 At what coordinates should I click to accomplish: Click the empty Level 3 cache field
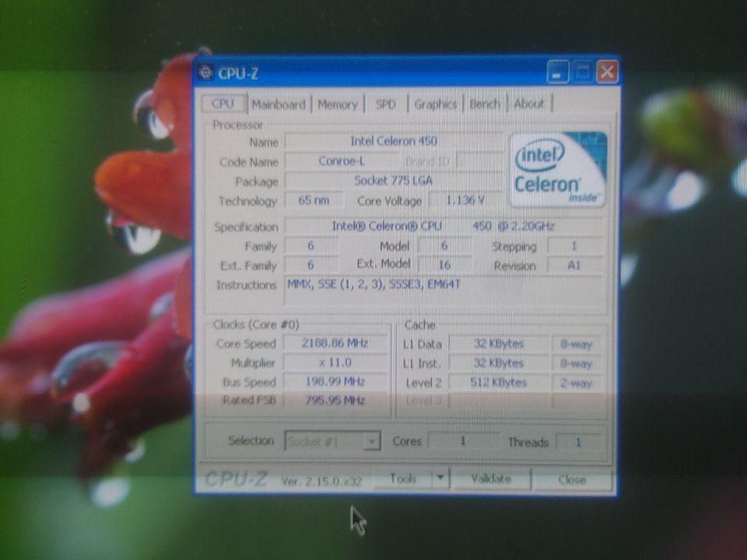coord(499,401)
